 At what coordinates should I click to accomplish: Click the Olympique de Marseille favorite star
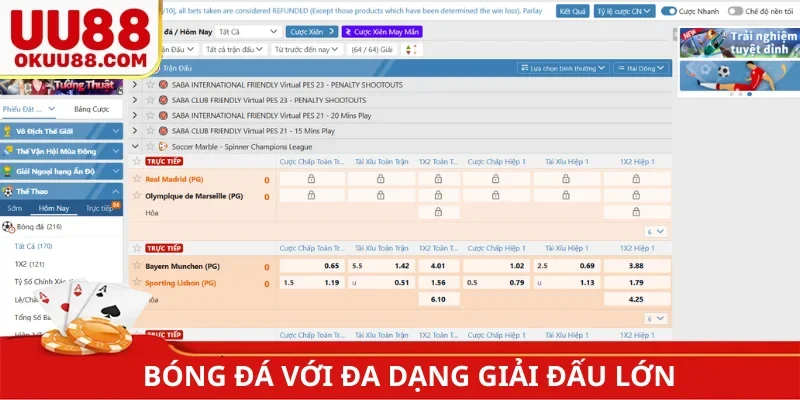point(137,195)
